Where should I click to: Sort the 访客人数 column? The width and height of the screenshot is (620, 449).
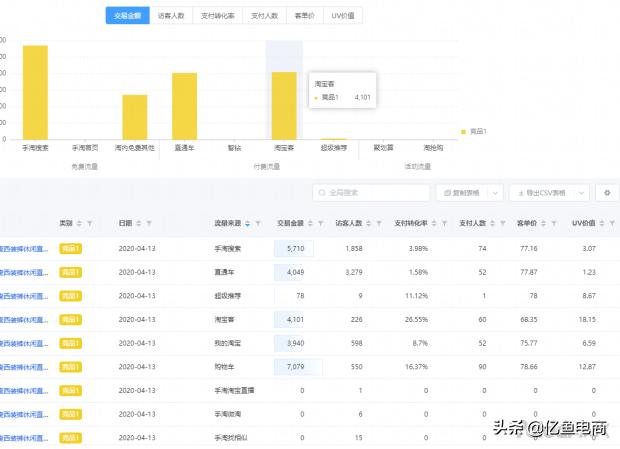(x=369, y=223)
